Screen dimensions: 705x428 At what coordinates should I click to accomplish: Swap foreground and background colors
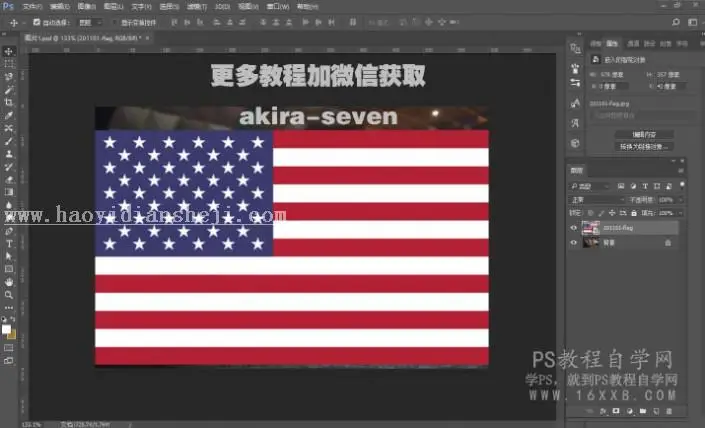pyautogui.click(x=13, y=319)
